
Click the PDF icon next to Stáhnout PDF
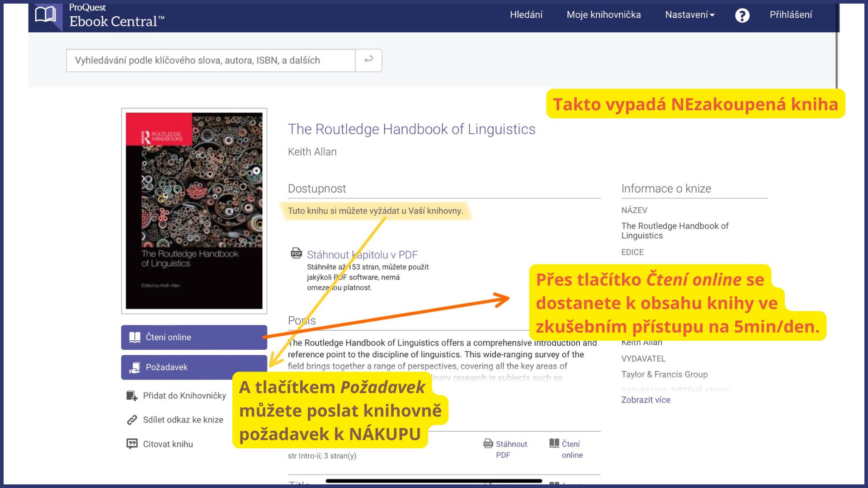488,443
